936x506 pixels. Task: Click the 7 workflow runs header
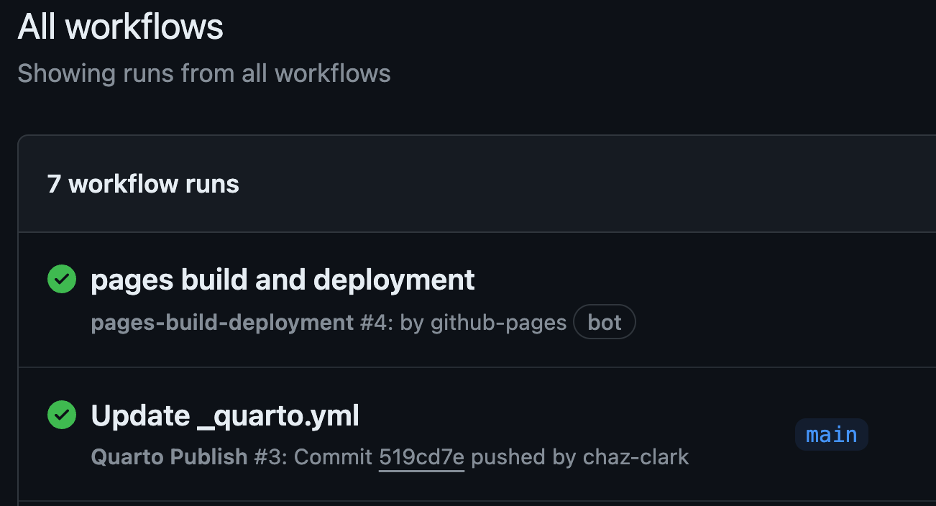[x=143, y=184]
